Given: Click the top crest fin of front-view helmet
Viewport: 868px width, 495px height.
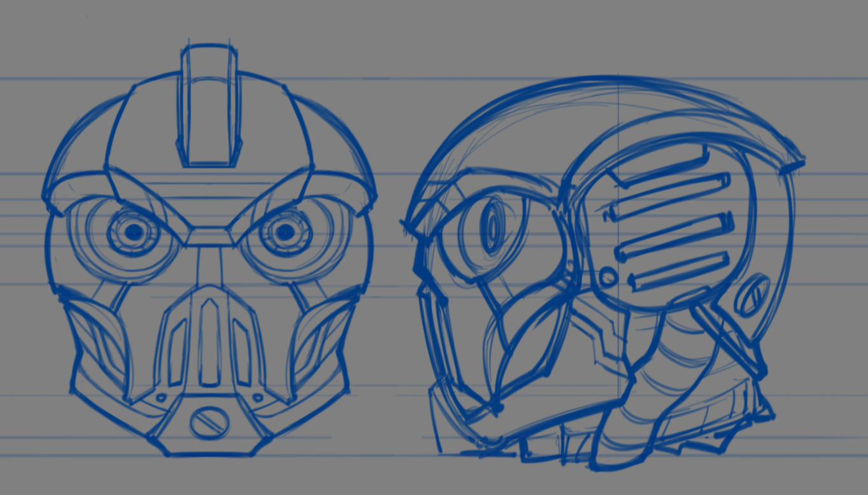Looking at the screenshot, I should [210, 108].
